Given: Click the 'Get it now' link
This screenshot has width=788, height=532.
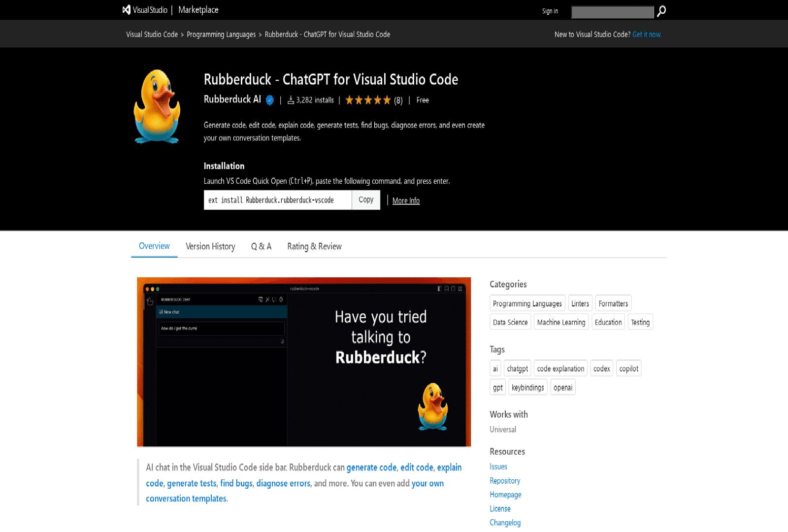Looking at the screenshot, I should click(647, 34).
